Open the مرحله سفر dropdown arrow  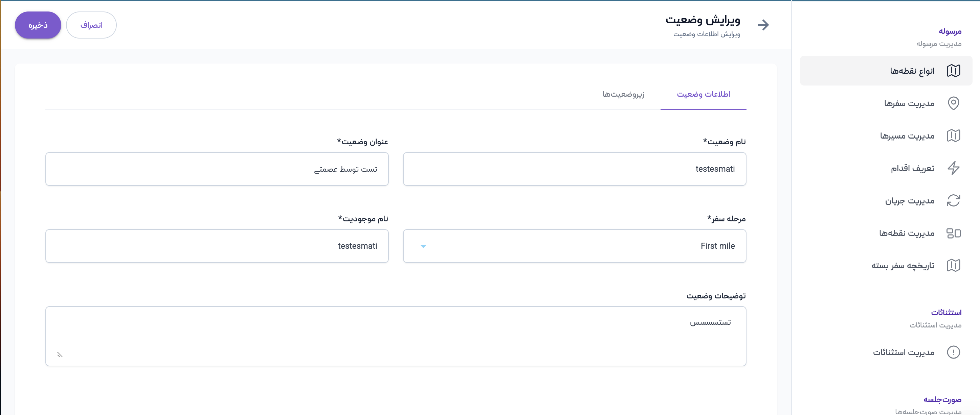423,246
